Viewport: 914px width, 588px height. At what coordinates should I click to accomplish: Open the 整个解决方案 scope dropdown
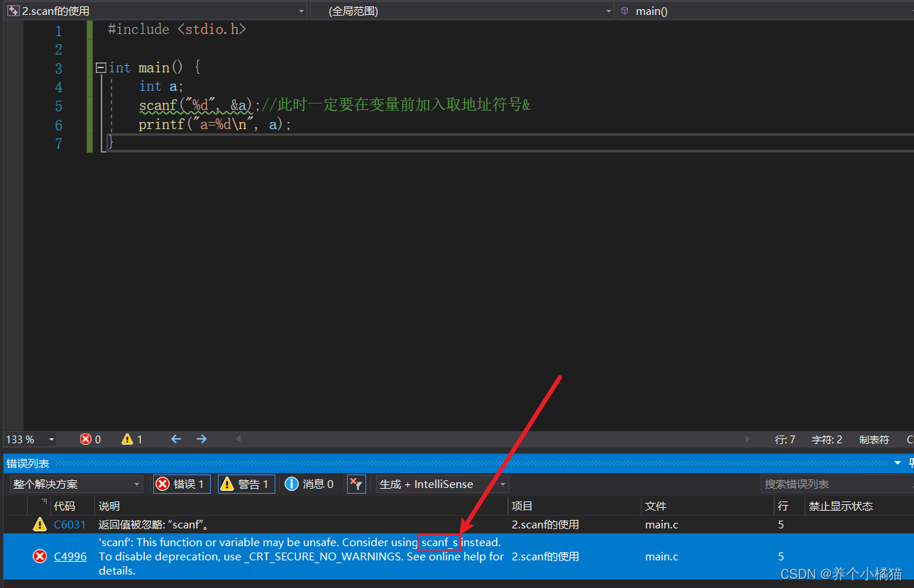(x=77, y=484)
